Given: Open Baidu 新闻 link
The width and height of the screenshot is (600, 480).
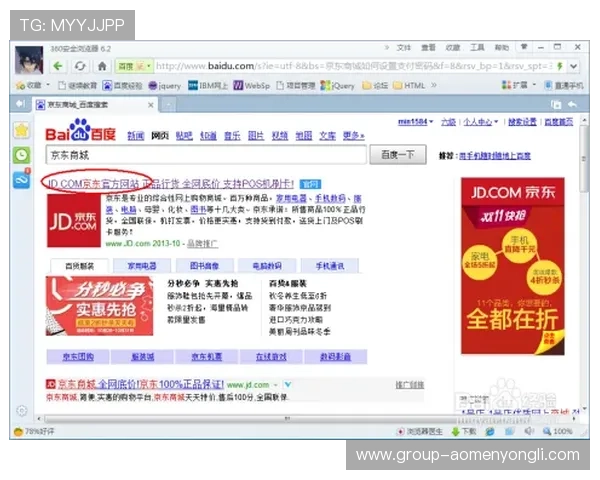Looking at the screenshot, I should click(x=135, y=136).
